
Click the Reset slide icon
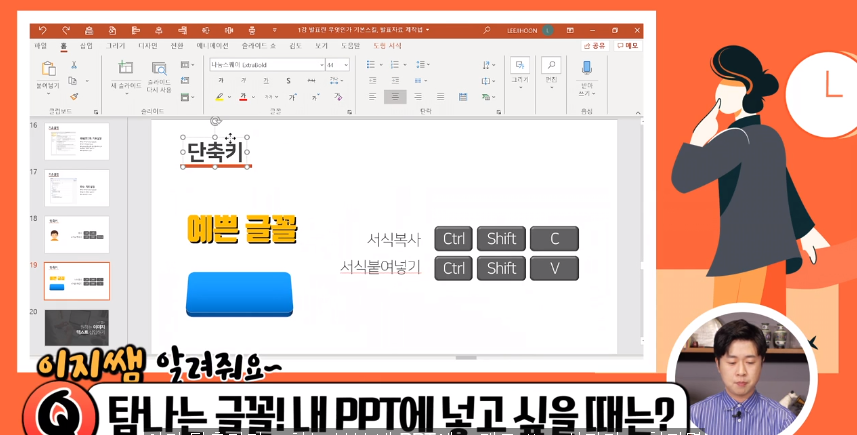click(185, 81)
